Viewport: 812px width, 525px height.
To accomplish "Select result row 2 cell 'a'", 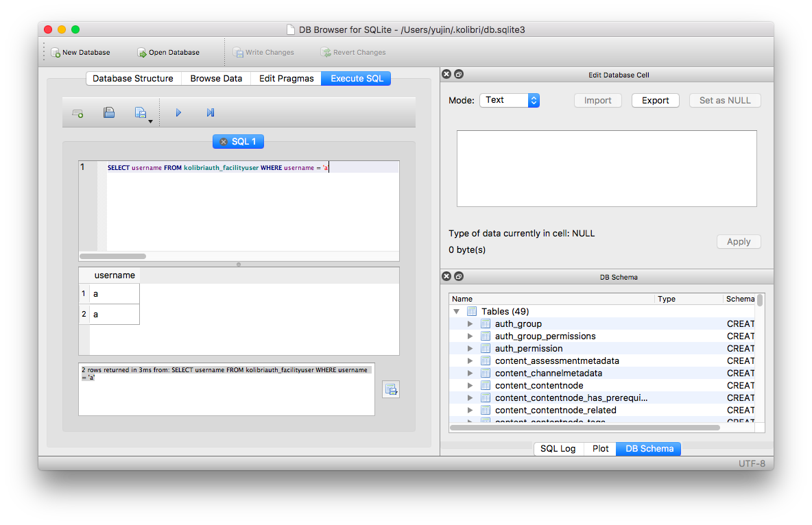I will [x=115, y=315].
